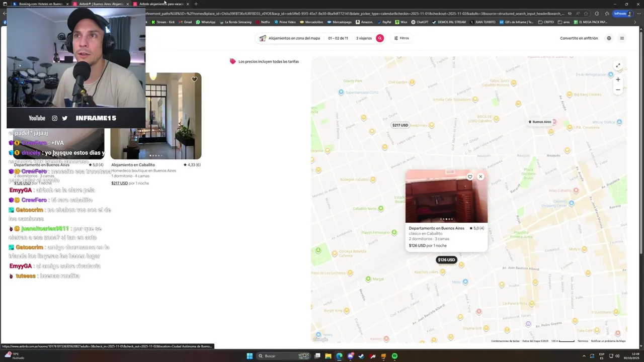
Task: Click Combinaciones de teclas map link
Action: pos(505,341)
